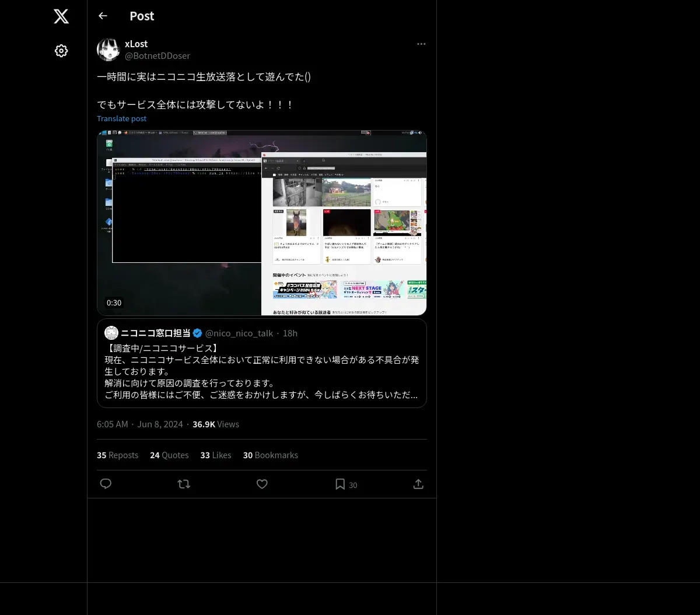Share the post via share icon
Image resolution: width=700 pixels, height=615 pixels.
tap(418, 484)
